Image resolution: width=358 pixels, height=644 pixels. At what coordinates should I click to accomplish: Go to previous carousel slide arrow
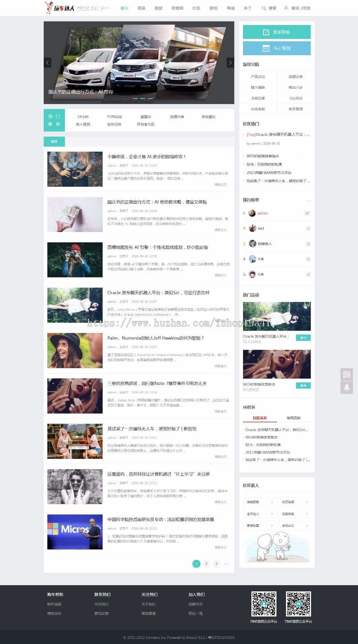47,63
